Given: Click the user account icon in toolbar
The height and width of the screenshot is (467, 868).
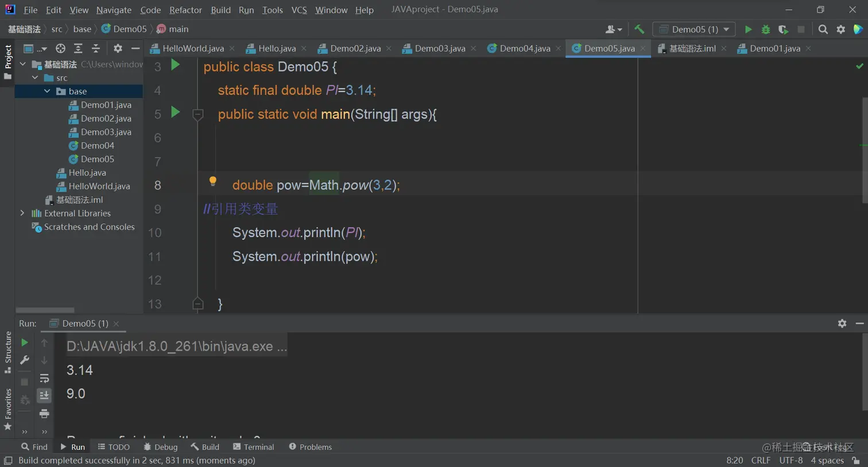Looking at the screenshot, I should pos(613,29).
